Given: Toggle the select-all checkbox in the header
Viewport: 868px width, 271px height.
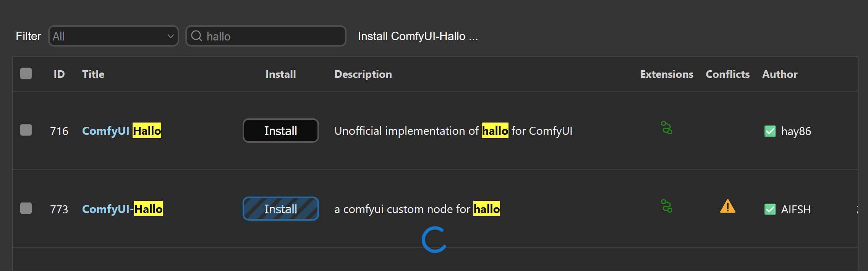Looking at the screenshot, I should (x=26, y=73).
